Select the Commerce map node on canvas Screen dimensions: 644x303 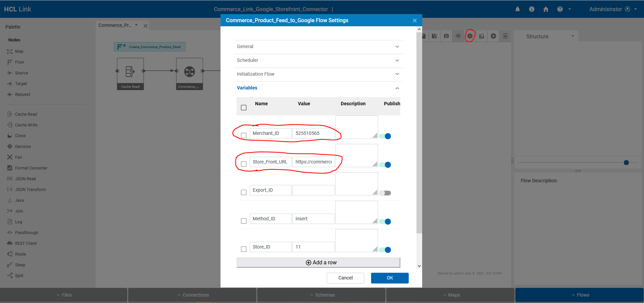190,74
